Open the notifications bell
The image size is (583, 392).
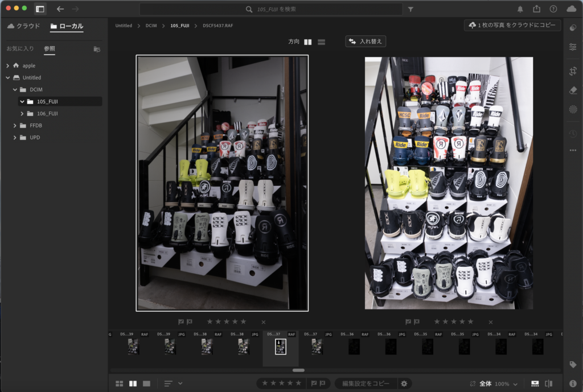coord(520,9)
